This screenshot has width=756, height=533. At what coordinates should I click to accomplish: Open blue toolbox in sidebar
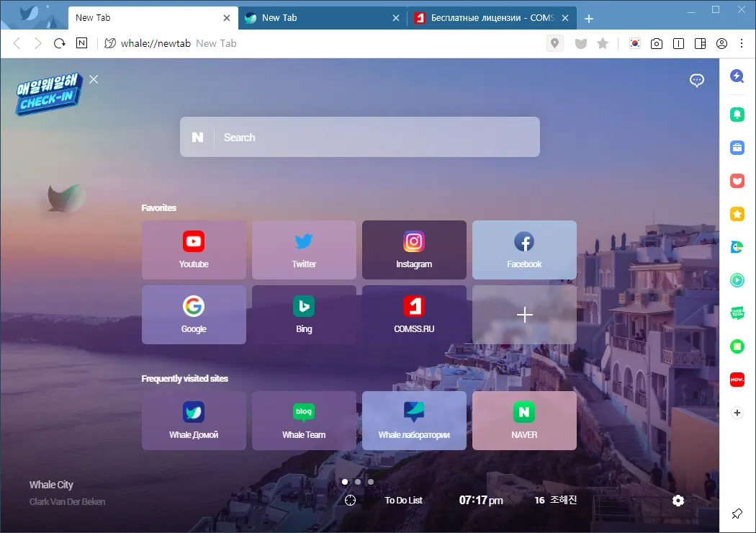pos(737,148)
